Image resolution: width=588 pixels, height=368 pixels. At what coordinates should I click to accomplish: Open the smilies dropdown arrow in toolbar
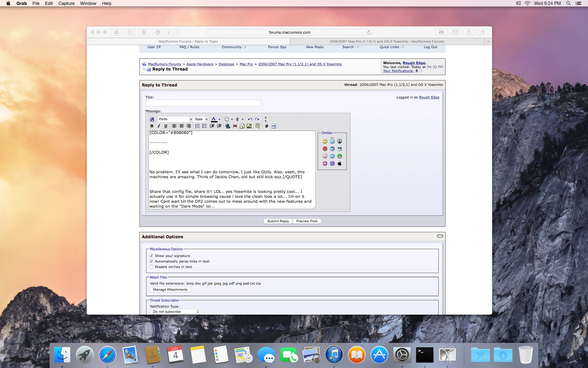point(232,119)
